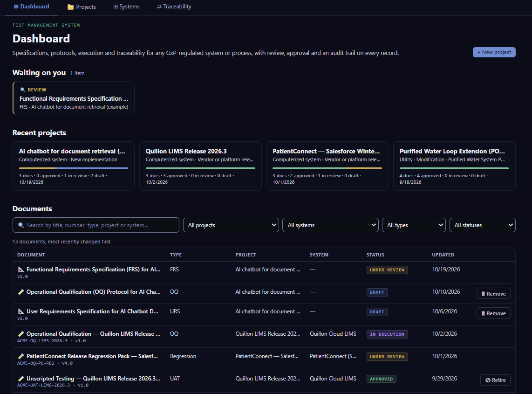Viewport: 532px width, 394px height.
Task: Open the All types dropdown
Action: click(414, 225)
